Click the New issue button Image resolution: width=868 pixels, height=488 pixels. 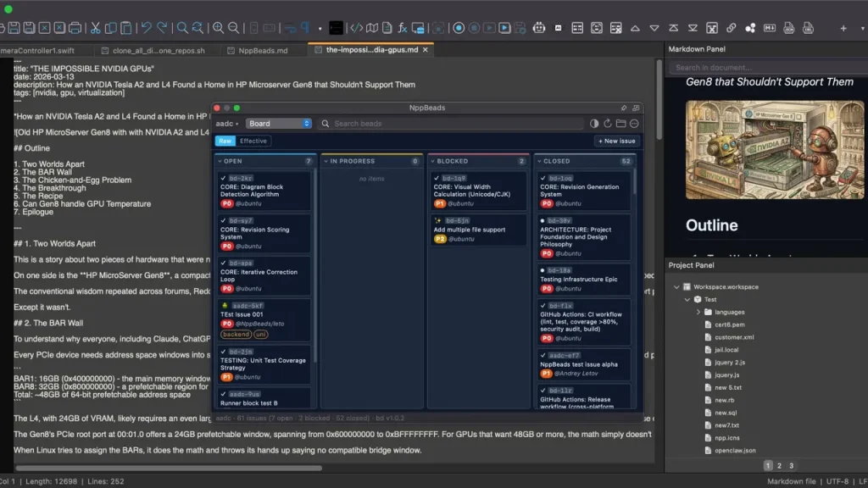616,141
